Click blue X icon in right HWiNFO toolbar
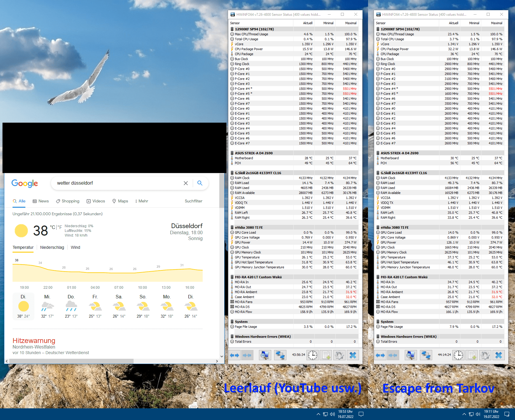The image size is (515, 420). click(x=499, y=355)
